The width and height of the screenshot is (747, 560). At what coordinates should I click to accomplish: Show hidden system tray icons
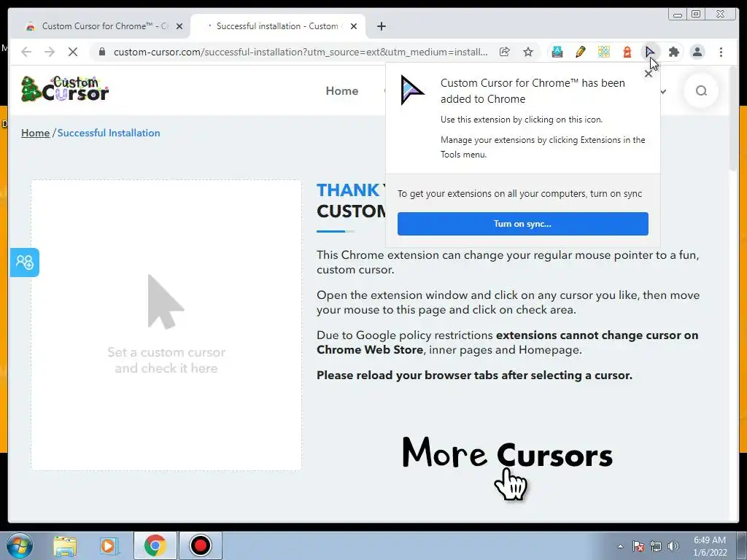coord(620,546)
